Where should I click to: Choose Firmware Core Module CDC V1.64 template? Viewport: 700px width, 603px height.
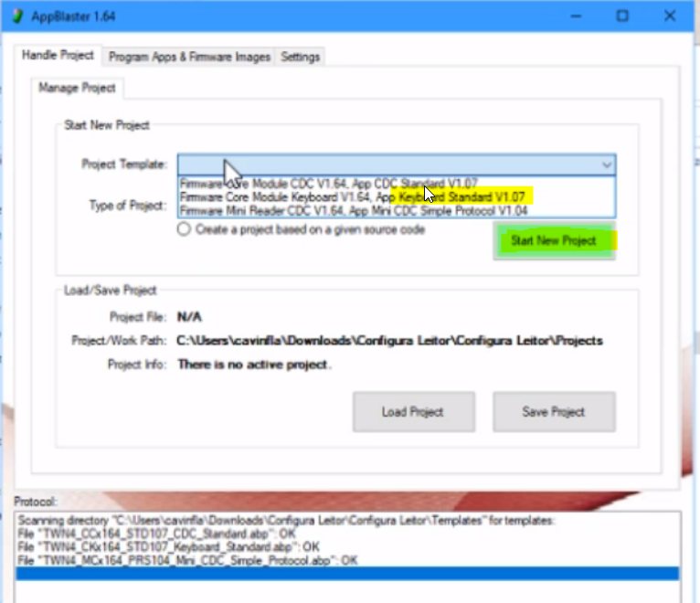tap(328, 183)
